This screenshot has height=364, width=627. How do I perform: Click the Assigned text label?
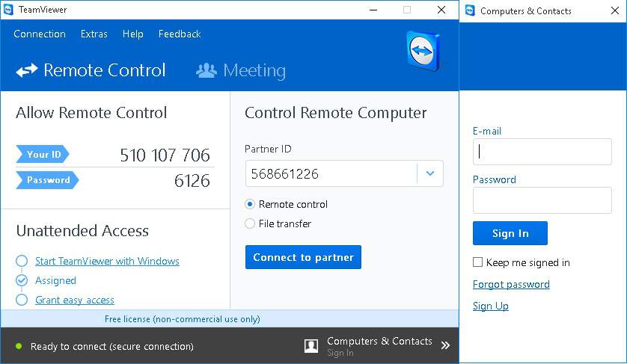coord(55,280)
